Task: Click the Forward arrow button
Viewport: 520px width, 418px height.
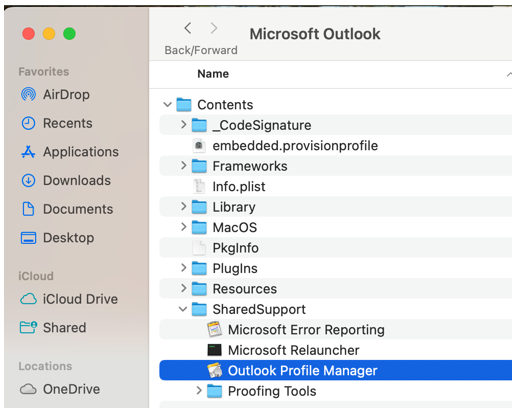Action: (x=214, y=28)
